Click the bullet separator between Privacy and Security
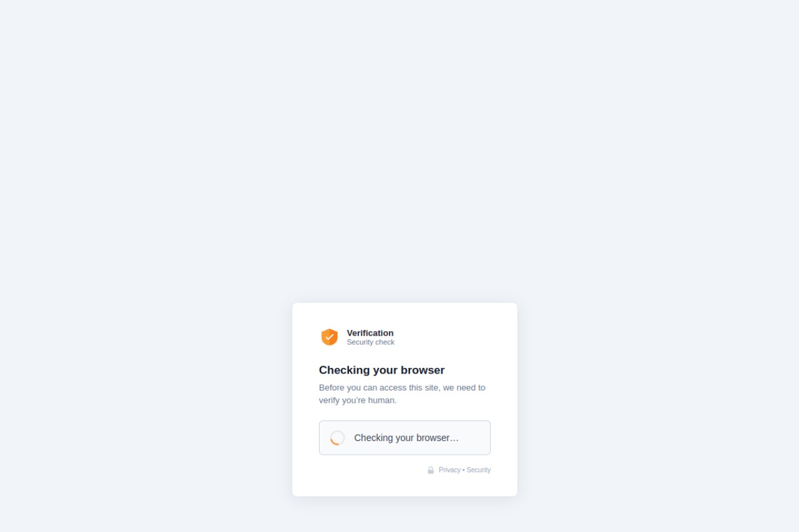799x532 pixels. pyautogui.click(x=464, y=470)
